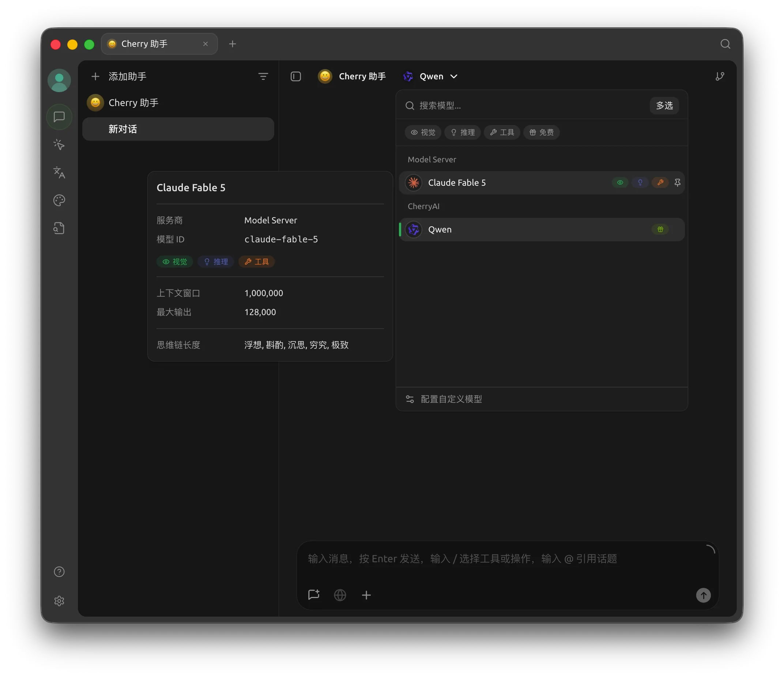The width and height of the screenshot is (784, 677).
Task: Open the help question mark icon
Action: coord(59,571)
